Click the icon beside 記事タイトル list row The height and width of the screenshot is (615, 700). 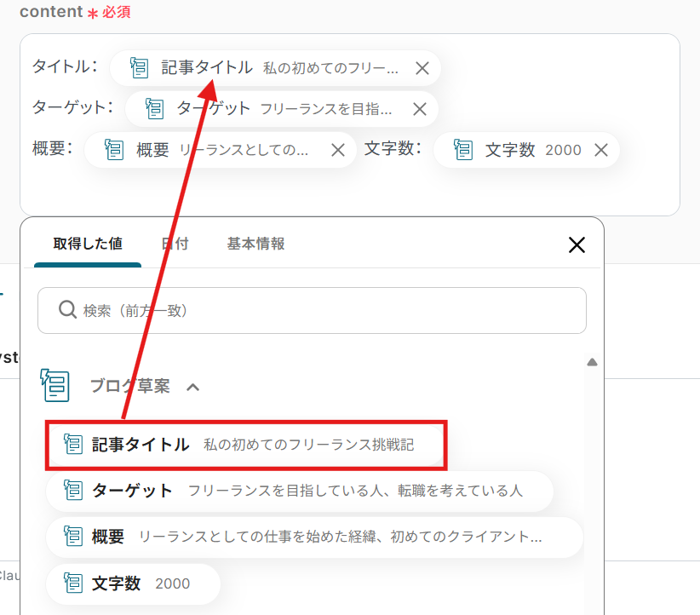[73, 444]
